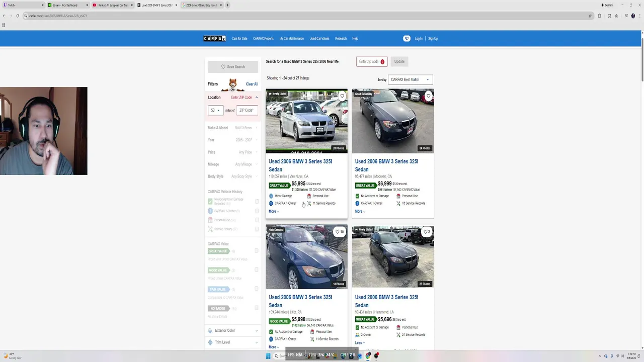
Task: Open Used Car Values menu
Action: [x=319, y=39]
